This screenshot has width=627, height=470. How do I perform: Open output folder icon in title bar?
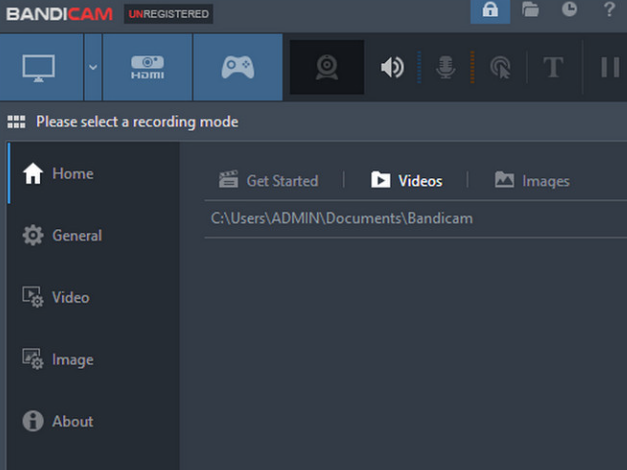point(530,10)
